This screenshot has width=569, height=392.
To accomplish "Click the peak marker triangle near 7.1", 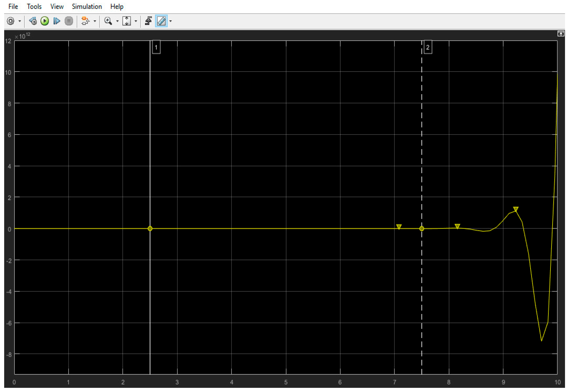I will coord(399,227).
